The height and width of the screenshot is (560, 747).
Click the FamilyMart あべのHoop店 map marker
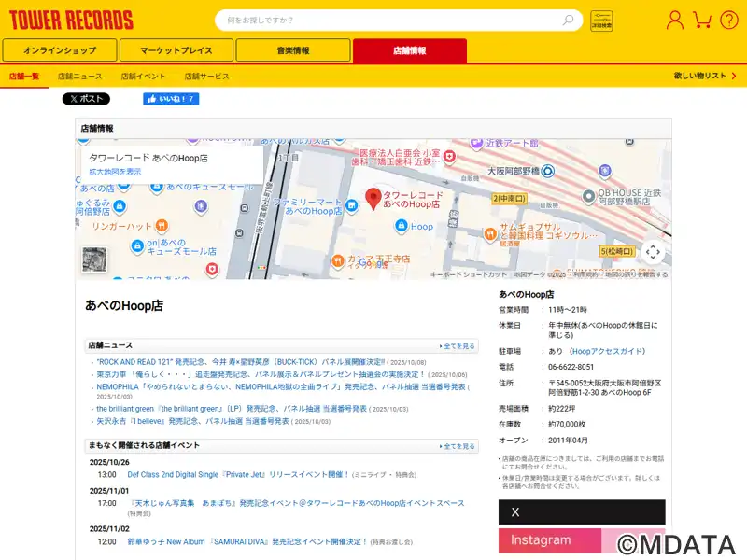tap(352, 205)
